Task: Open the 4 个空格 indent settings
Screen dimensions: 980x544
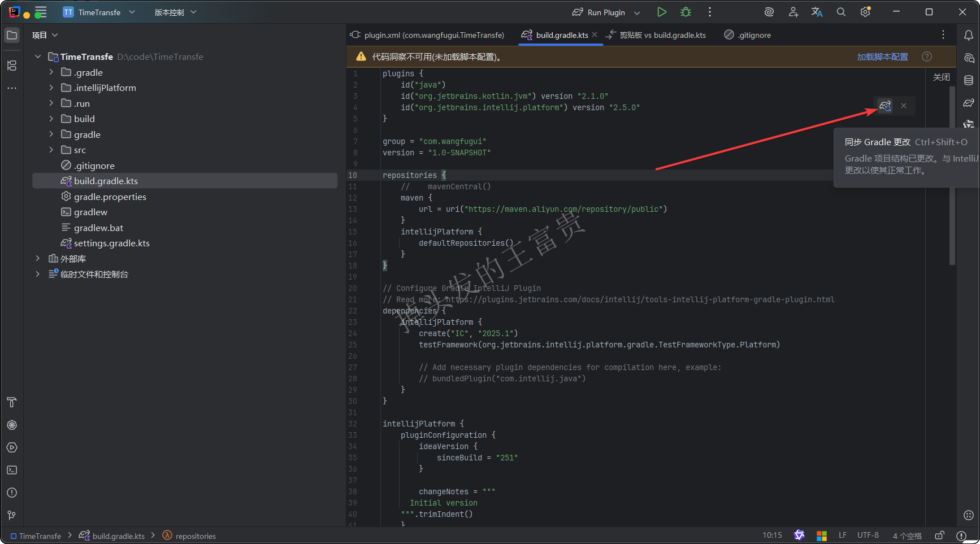Action: click(907, 536)
